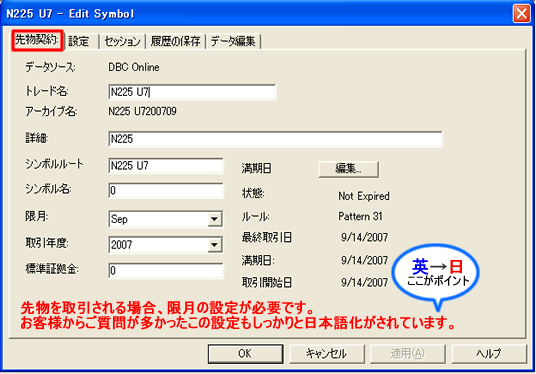This screenshot has width=536, height=374.
Task: Confirm with the OK button
Action: [x=245, y=353]
